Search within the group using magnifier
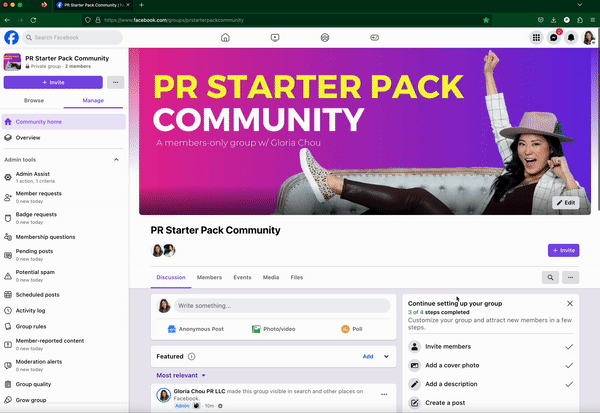 pos(550,277)
